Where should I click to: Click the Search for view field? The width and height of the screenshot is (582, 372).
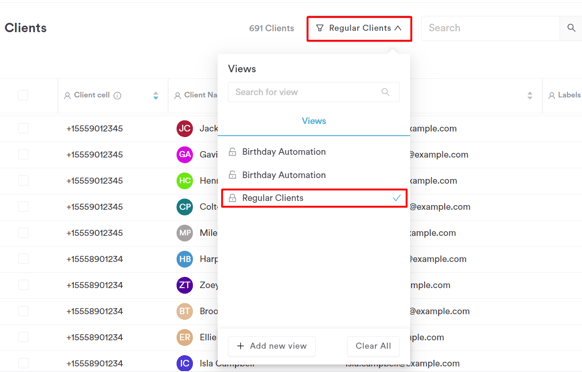click(314, 92)
